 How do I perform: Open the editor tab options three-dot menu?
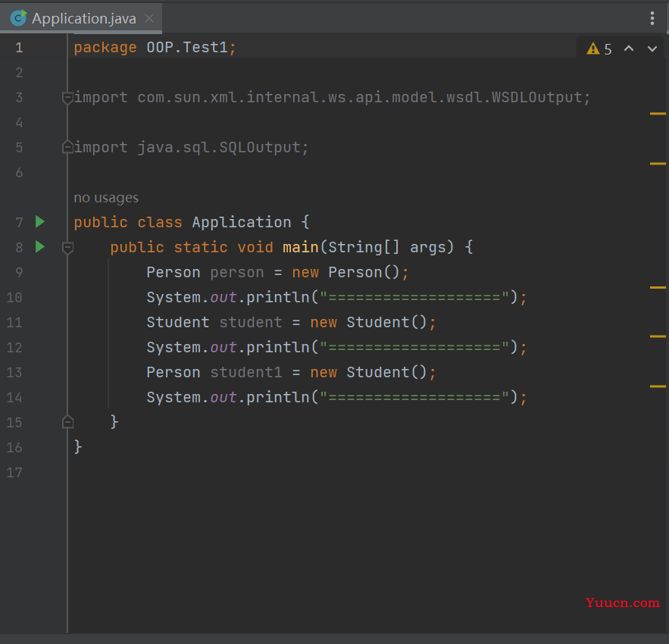(652, 18)
